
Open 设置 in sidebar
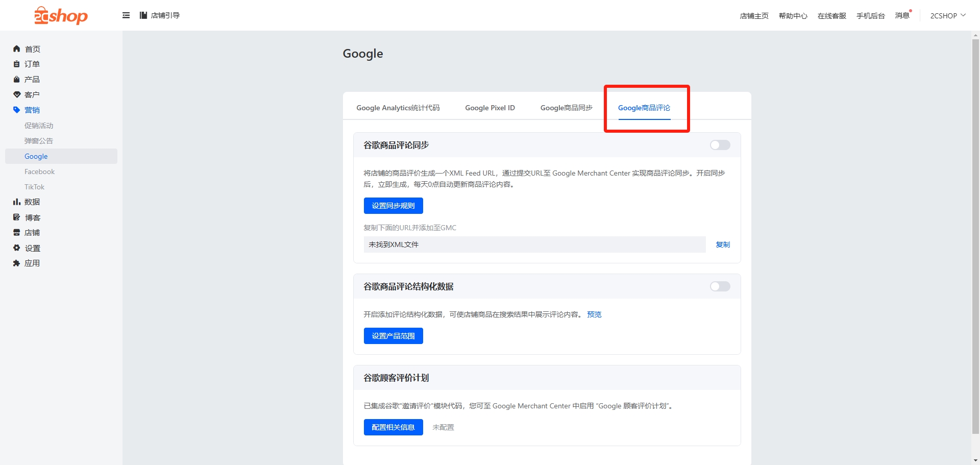coord(32,248)
